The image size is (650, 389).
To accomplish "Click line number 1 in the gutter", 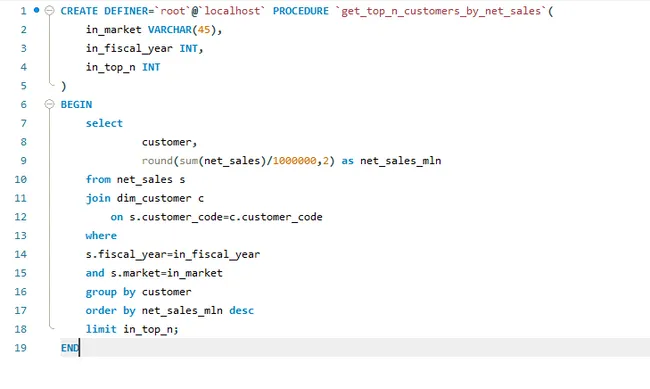I will tap(23, 11).
